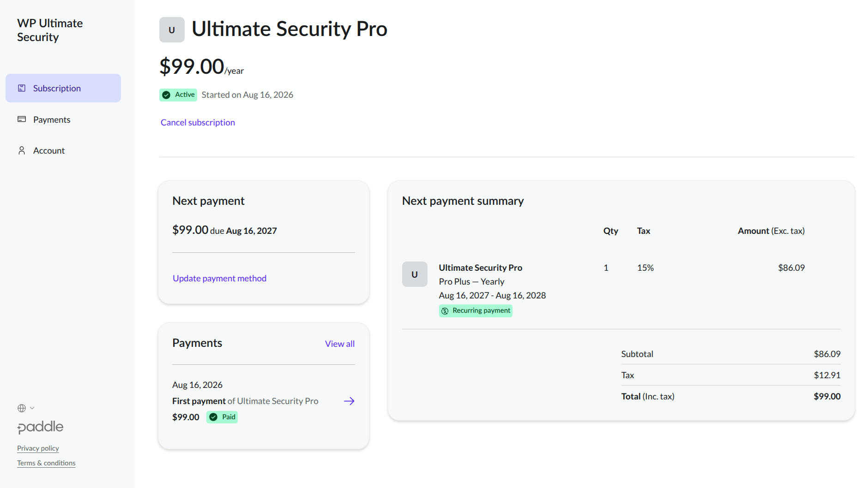
Task: Click the Paid status badge
Action: pos(222,417)
